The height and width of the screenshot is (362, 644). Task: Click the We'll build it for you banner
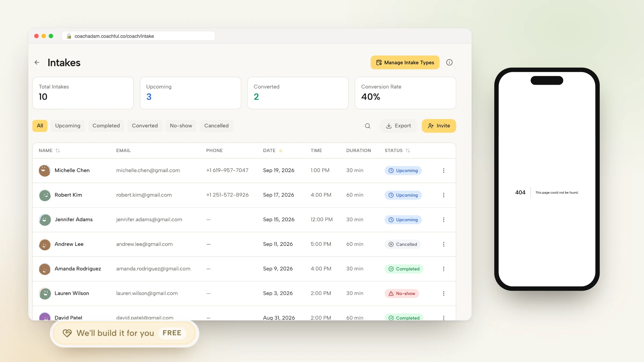[124, 333]
